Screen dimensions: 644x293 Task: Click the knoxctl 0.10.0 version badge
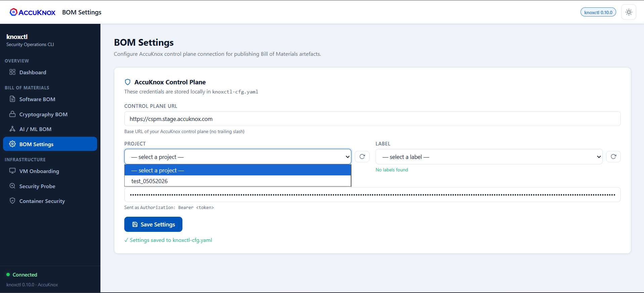[598, 12]
